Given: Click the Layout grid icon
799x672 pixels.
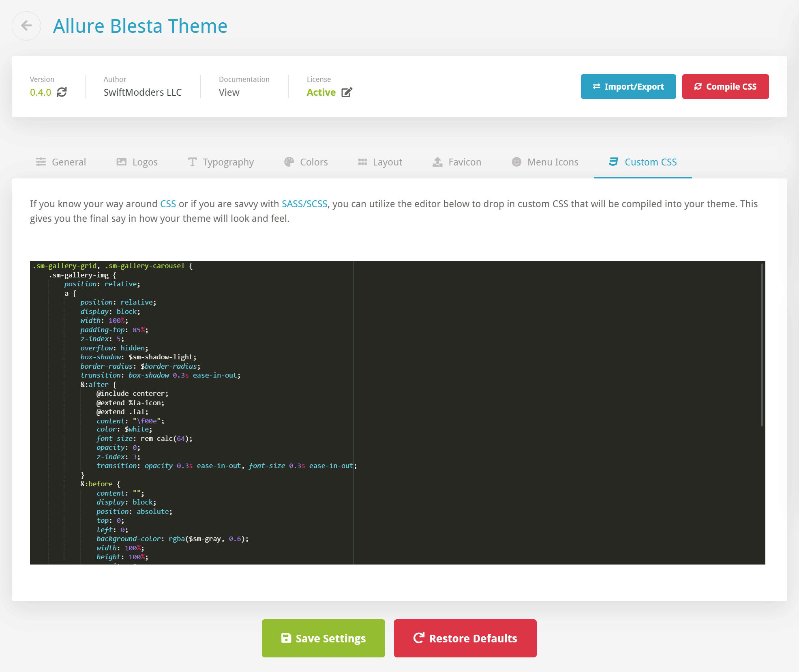Looking at the screenshot, I should point(362,162).
